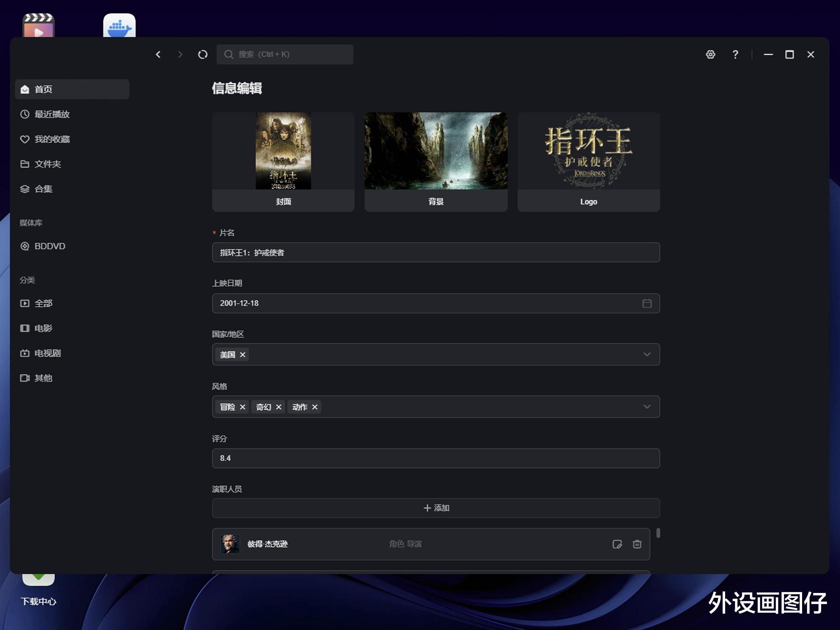The height and width of the screenshot is (630, 840).
Task: Expand the genre style dropdown
Action: pos(647,407)
